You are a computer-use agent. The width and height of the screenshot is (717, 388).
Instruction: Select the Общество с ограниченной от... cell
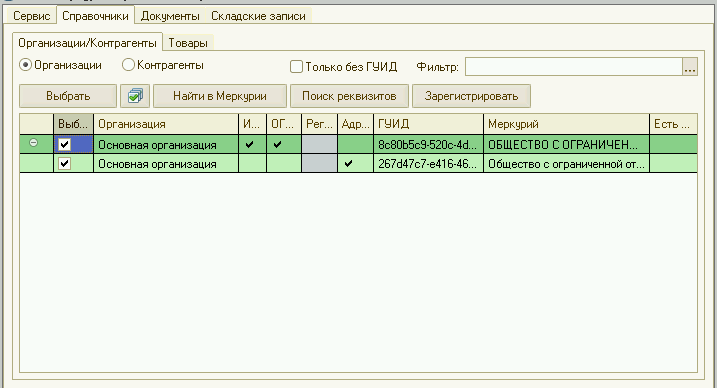[567, 164]
